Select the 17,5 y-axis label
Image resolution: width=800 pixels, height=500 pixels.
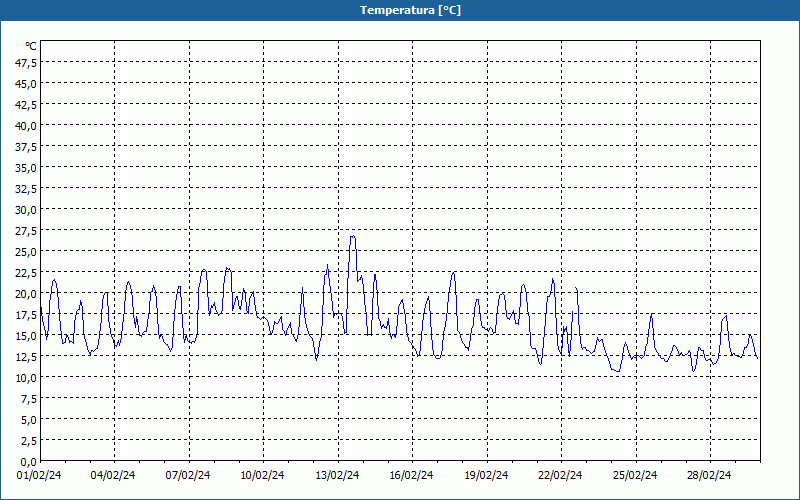27,315
